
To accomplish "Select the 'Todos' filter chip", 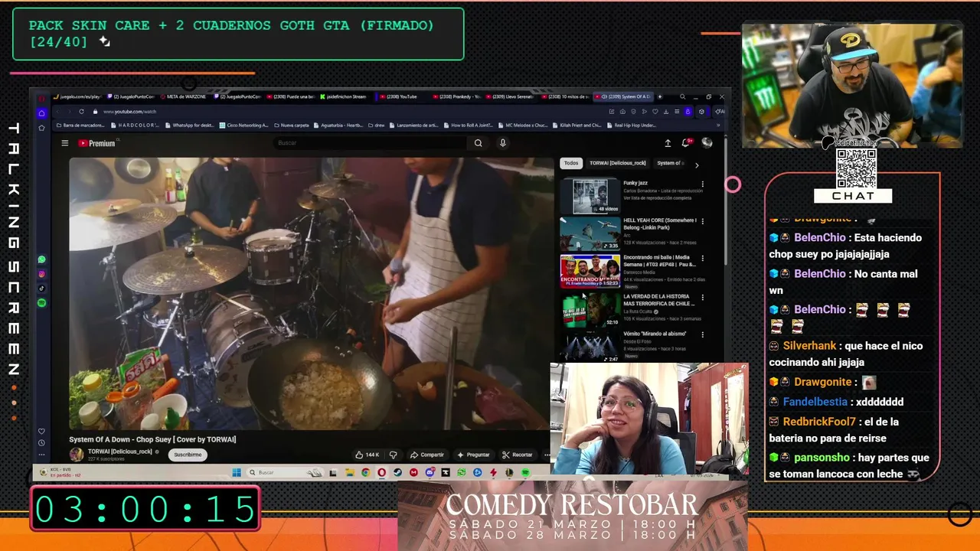I will click(571, 163).
